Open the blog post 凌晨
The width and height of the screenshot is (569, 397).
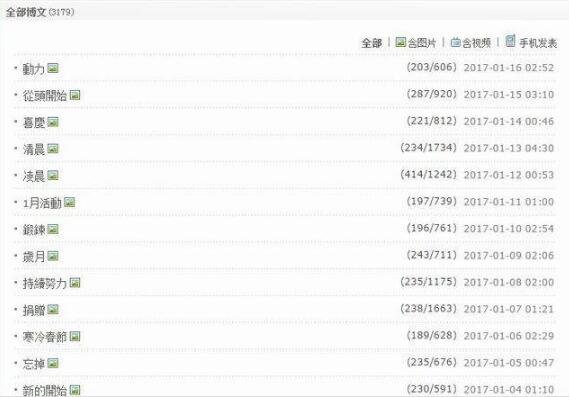[34, 176]
